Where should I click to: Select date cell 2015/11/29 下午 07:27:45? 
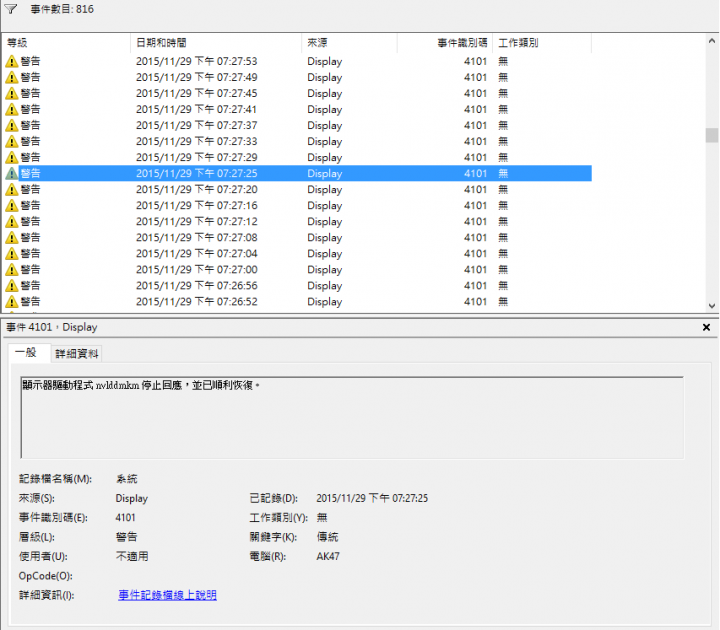click(x=197, y=93)
